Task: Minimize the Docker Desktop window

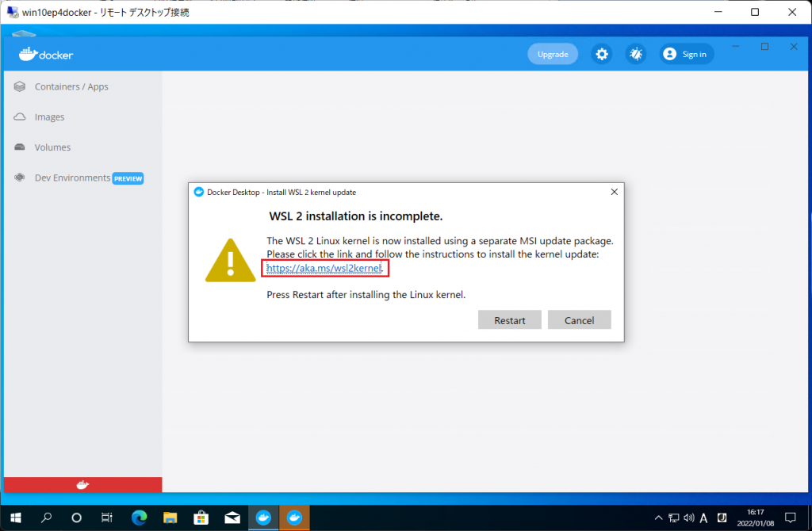Action: tap(735, 47)
